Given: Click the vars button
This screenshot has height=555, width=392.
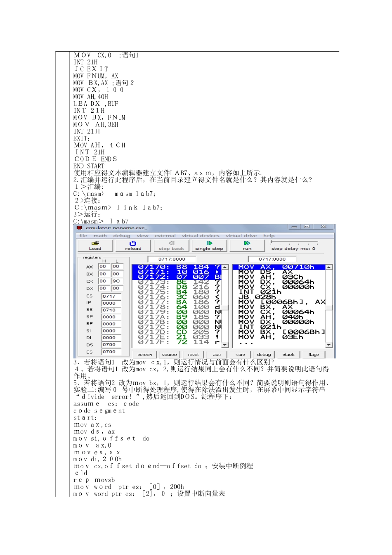Looking at the screenshot, I should 240,354.
